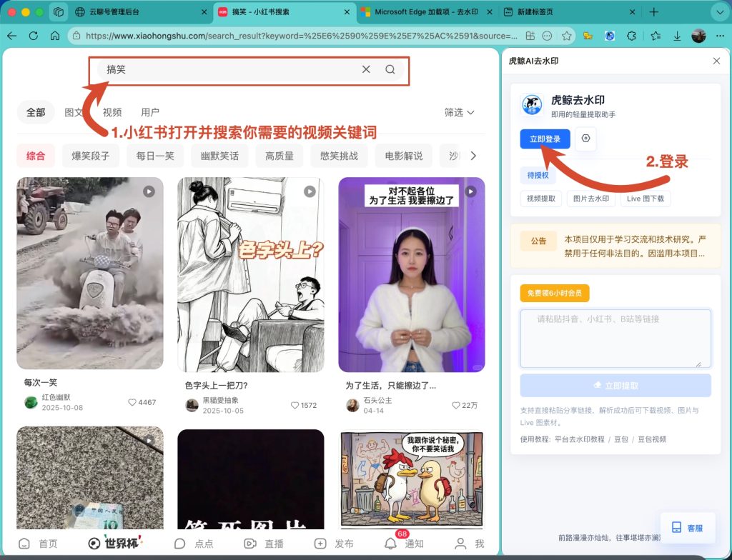Click the search magnifier icon in Xiaohongshu search bar

[x=390, y=69]
